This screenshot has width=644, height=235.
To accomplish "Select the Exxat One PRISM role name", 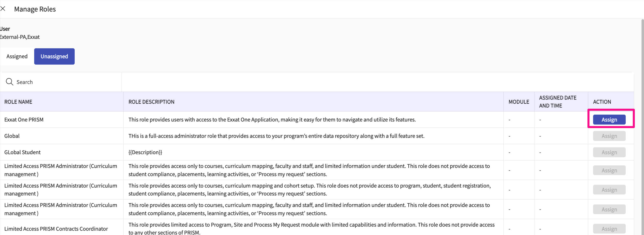I will pyautogui.click(x=24, y=120).
